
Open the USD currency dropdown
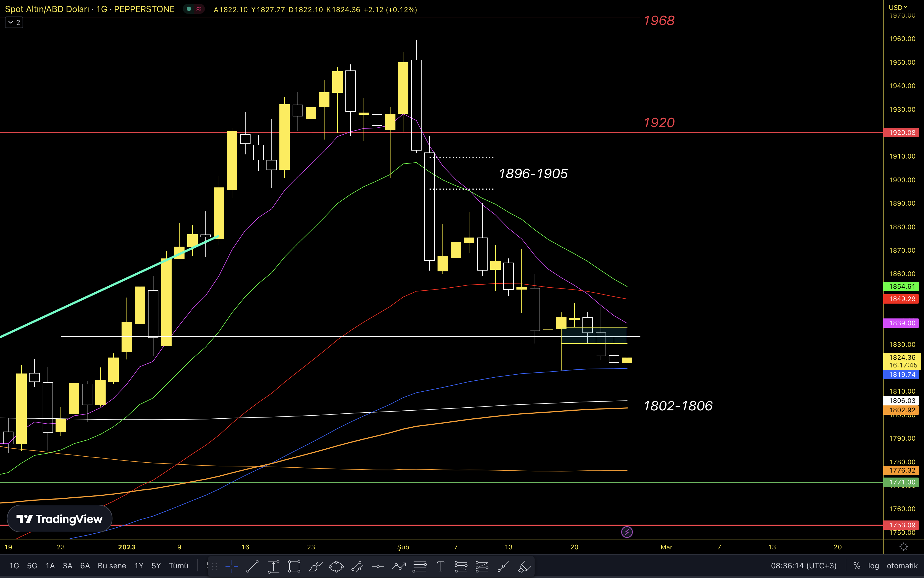pyautogui.click(x=898, y=7)
